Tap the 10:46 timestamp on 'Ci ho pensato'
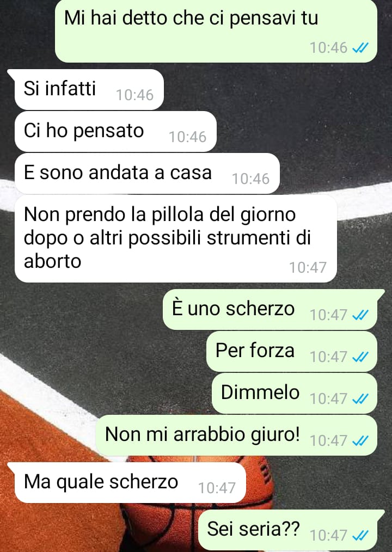Image resolution: width=392 pixels, height=552 pixels. tap(187, 137)
